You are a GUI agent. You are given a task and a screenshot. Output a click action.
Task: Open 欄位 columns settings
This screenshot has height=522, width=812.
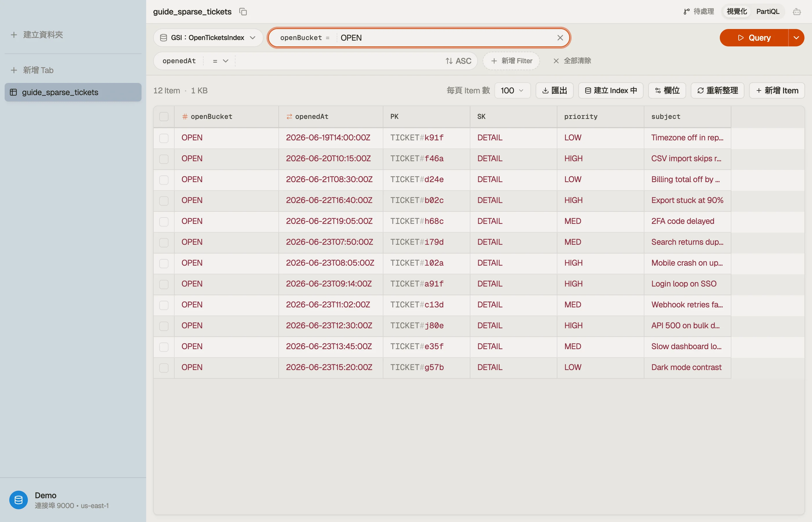(667, 90)
